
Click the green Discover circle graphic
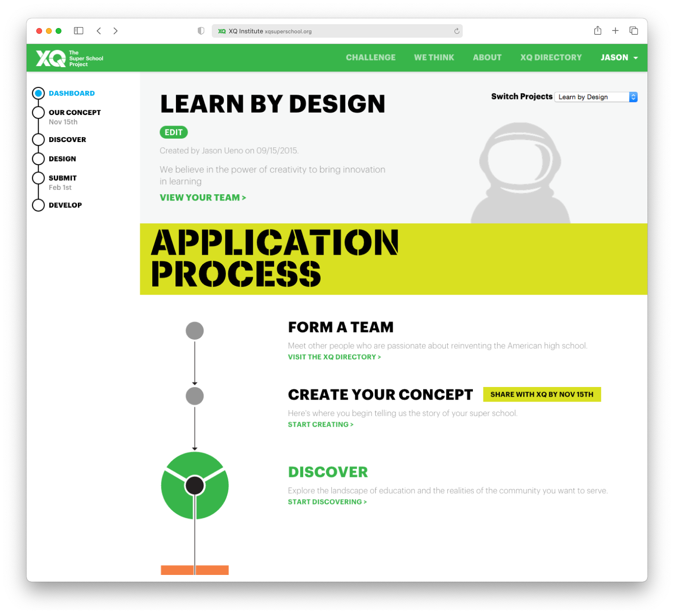[195, 486]
